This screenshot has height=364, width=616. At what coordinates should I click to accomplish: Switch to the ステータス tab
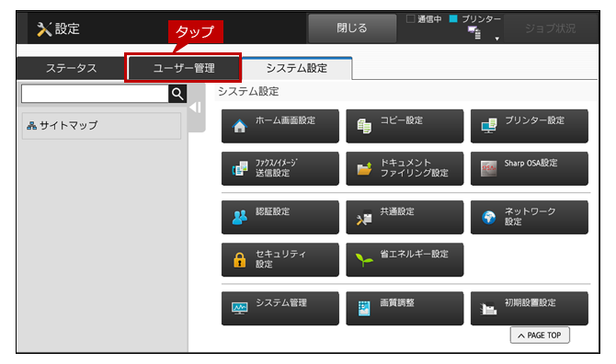(71, 68)
